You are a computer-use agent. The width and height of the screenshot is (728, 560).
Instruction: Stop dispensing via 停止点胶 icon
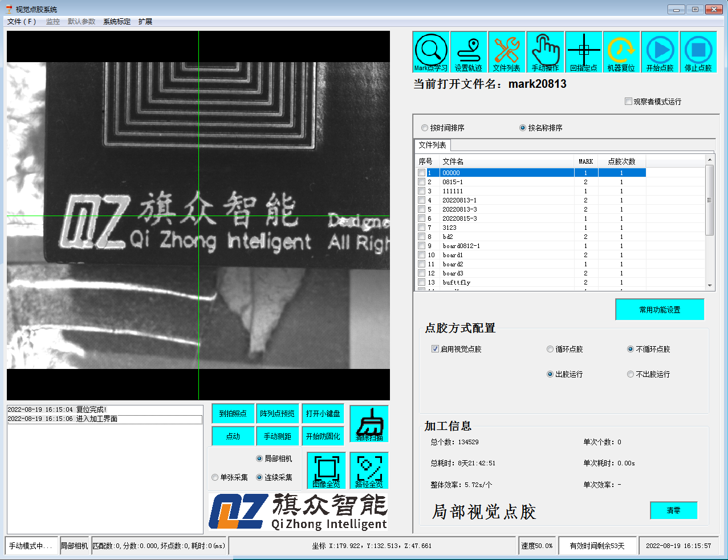click(698, 51)
